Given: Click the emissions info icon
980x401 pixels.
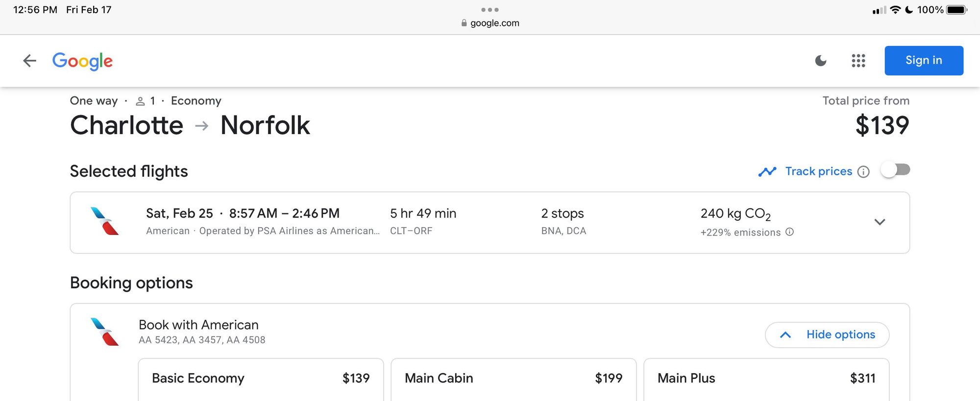Looking at the screenshot, I should (x=789, y=232).
